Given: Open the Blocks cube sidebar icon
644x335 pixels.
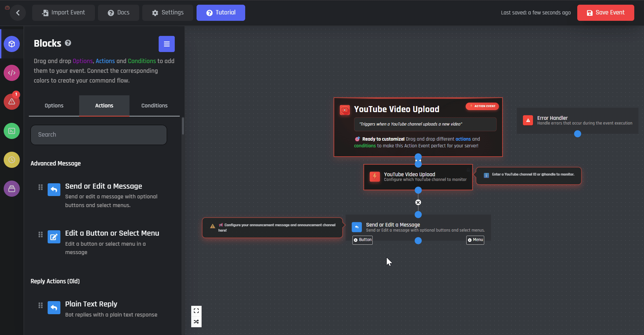Looking at the screenshot, I should coord(12,44).
